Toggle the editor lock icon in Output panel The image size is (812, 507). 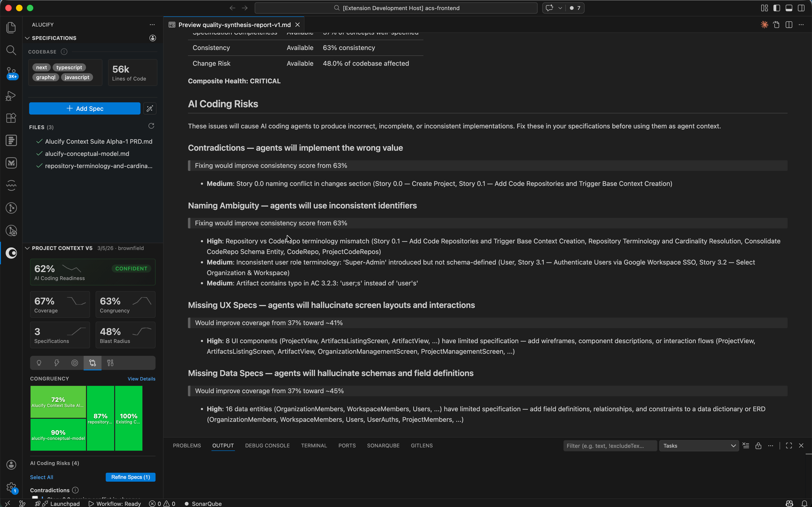758,445
